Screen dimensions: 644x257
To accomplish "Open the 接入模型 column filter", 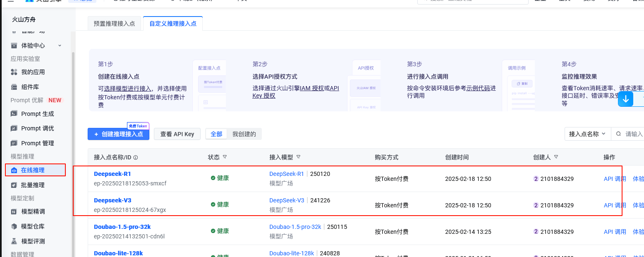I will tap(298, 157).
